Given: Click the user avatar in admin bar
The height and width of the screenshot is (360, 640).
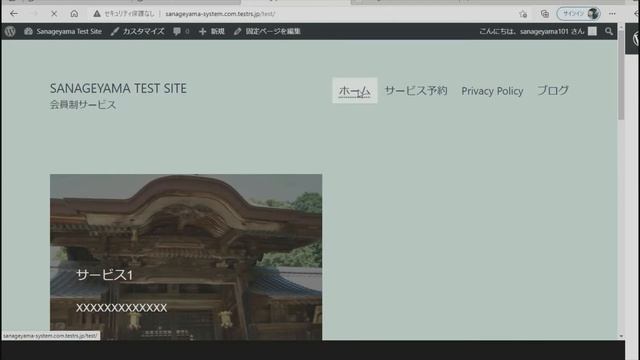Looking at the screenshot, I should coord(592,31).
